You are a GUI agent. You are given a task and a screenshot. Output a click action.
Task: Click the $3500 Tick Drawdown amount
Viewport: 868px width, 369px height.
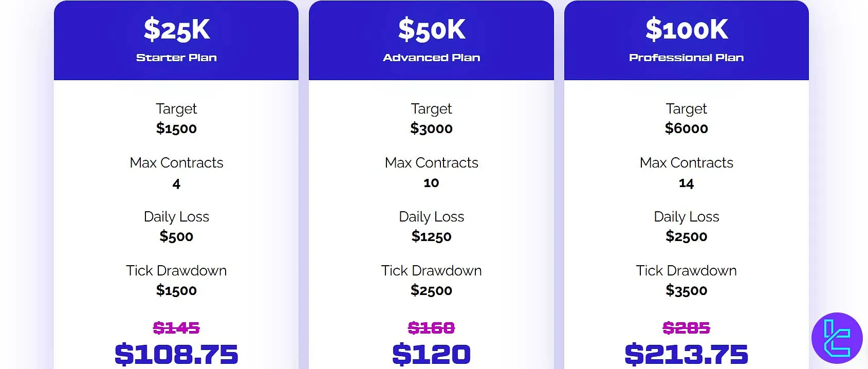pos(686,290)
